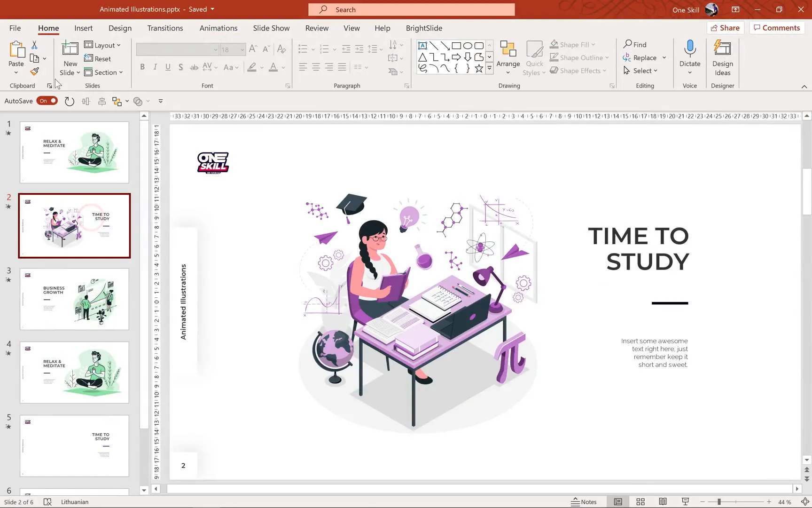Screen dimensions: 812x508
Task: Open the Format Painter tool
Action: tap(34, 71)
